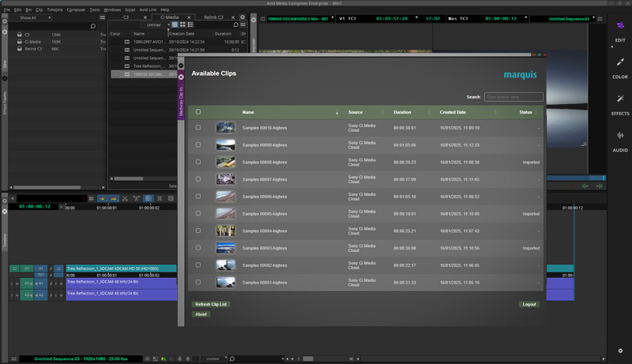The height and width of the screenshot is (364, 632).
Task: Tick the checkbox for Samples 00008-highres
Action: click(x=198, y=162)
